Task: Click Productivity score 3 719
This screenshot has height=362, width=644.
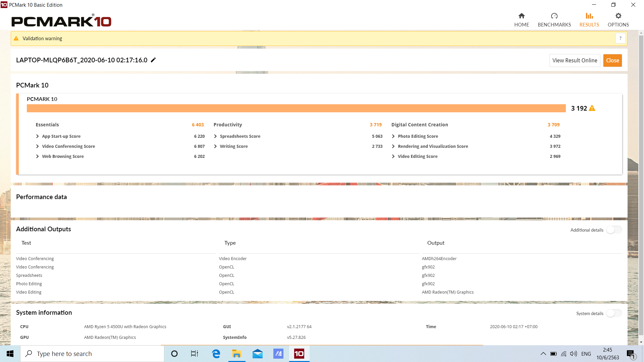Action: [376, 125]
